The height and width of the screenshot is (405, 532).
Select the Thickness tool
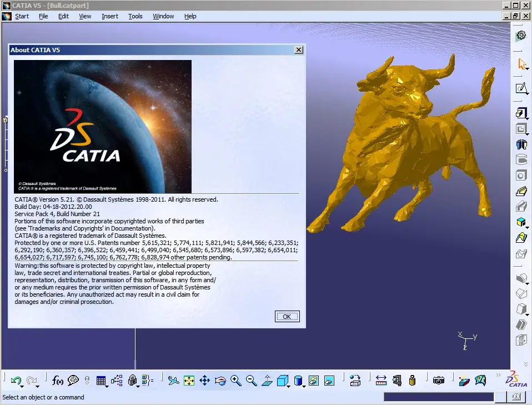521,340
